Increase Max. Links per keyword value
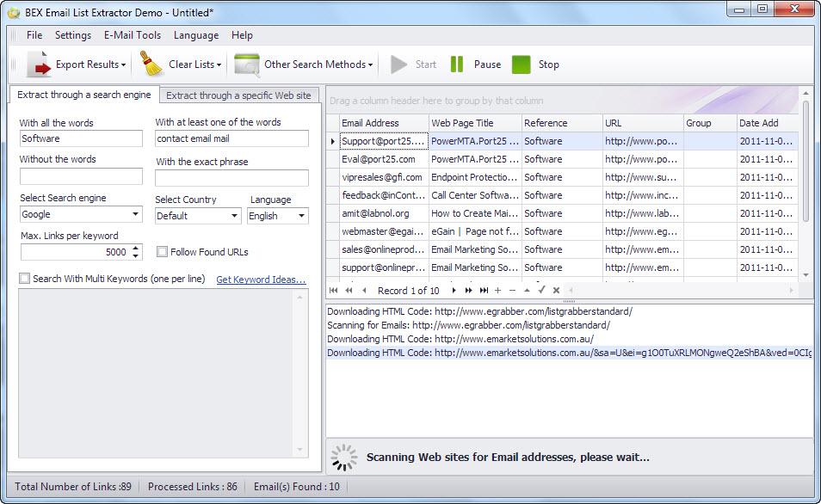 [x=136, y=248]
